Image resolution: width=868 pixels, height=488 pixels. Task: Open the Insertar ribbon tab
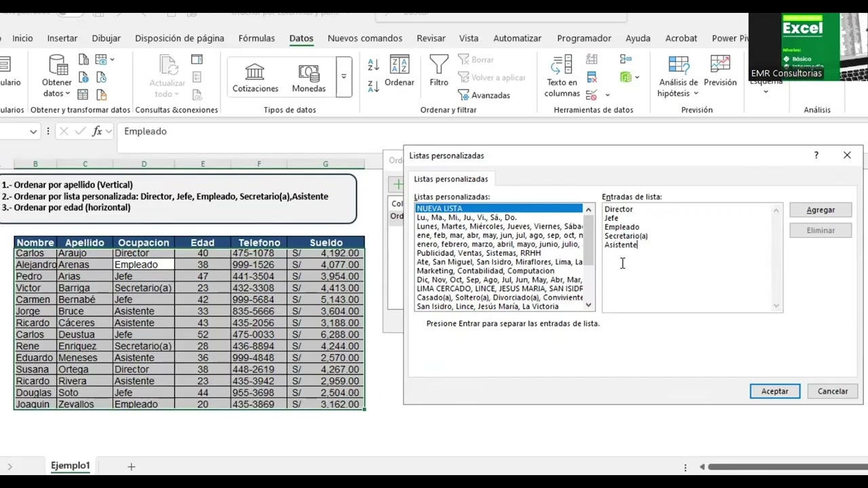(x=62, y=39)
